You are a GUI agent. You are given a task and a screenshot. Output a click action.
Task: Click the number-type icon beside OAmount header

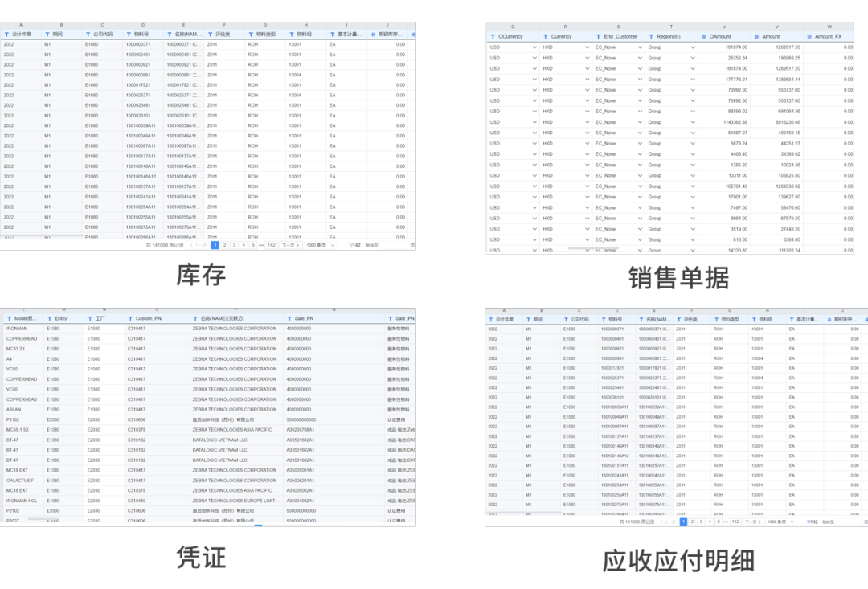[703, 36]
